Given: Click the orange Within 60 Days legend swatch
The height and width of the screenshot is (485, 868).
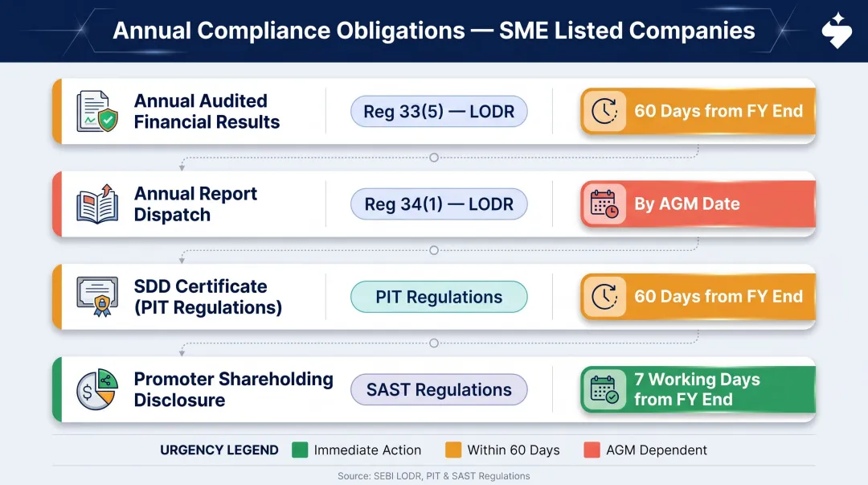Looking at the screenshot, I should coord(453,450).
